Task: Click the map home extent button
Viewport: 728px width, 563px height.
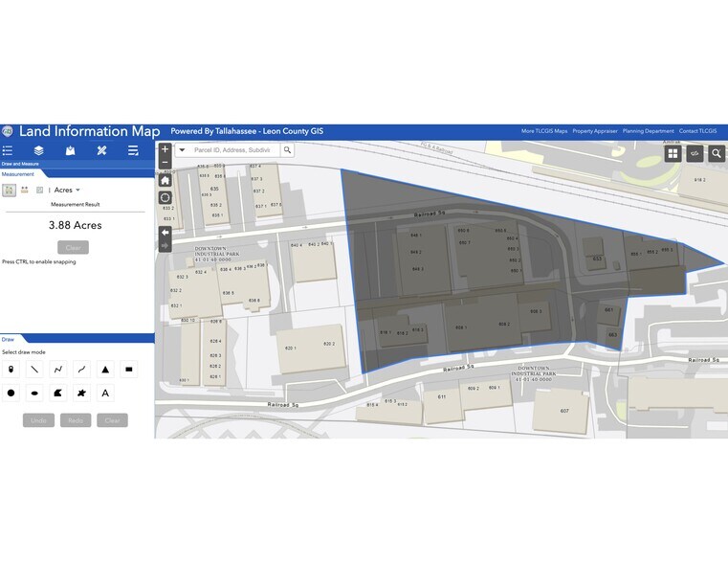Action: [165, 180]
